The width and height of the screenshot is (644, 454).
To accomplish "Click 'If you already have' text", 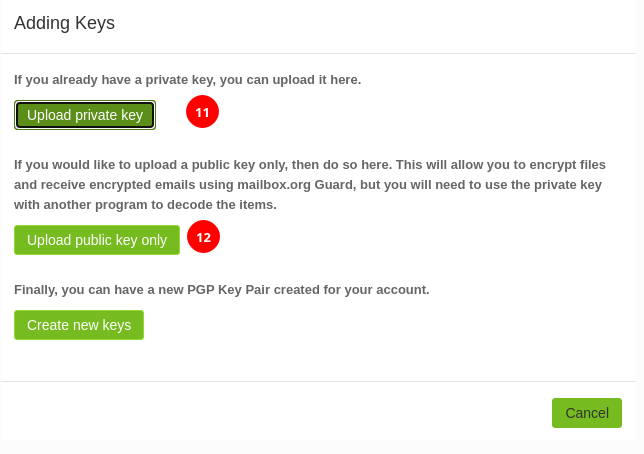I will pos(55,80).
